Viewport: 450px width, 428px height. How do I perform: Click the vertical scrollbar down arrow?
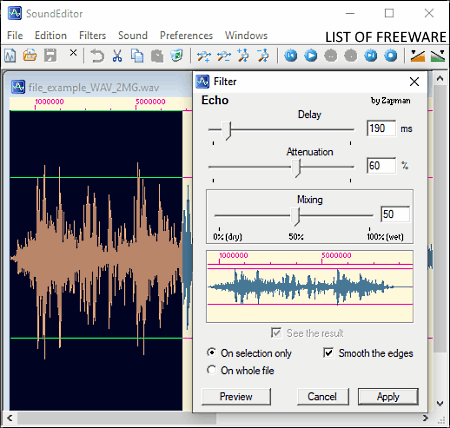(x=440, y=404)
